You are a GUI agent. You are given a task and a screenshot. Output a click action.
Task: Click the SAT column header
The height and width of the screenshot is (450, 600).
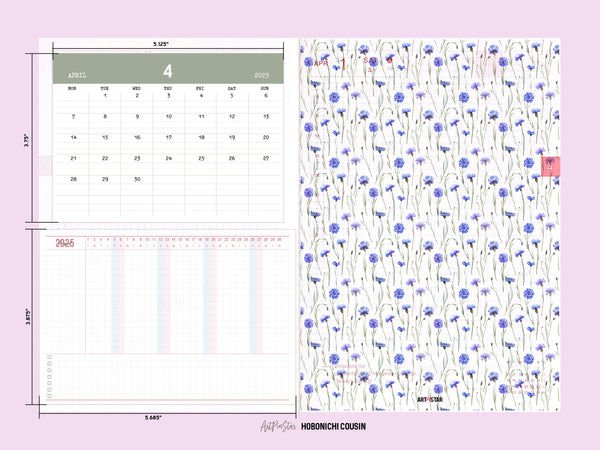tap(232, 88)
